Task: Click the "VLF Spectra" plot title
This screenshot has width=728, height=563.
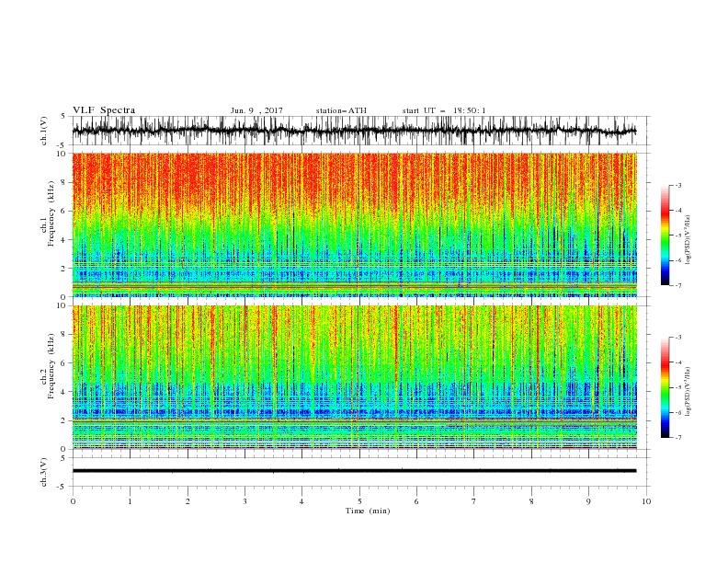Action: (104, 110)
